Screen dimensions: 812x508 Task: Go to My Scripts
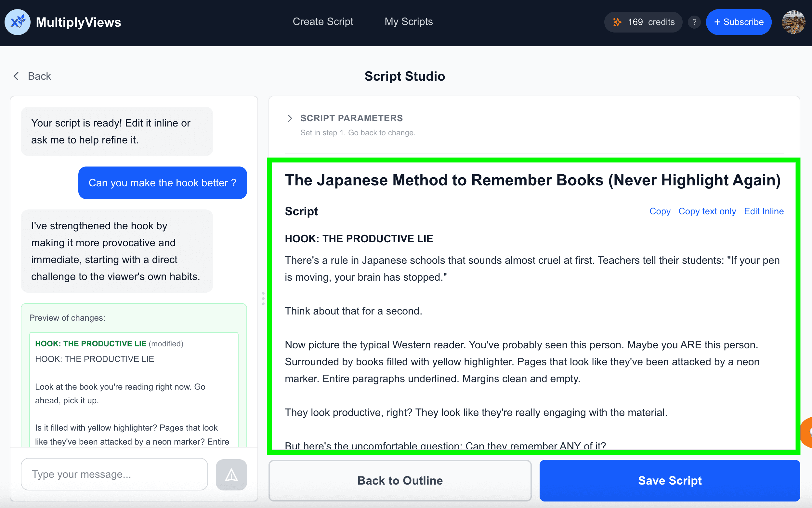pyautogui.click(x=408, y=22)
